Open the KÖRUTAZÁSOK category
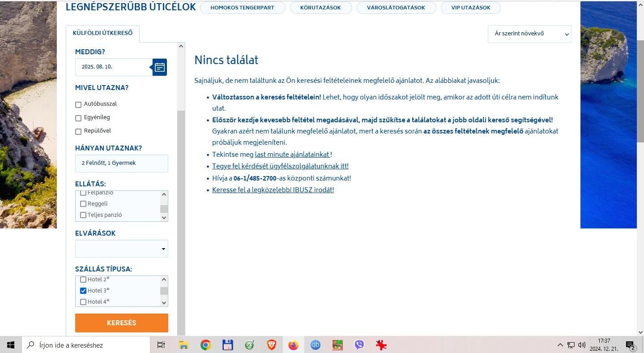644x353 pixels. (x=320, y=8)
